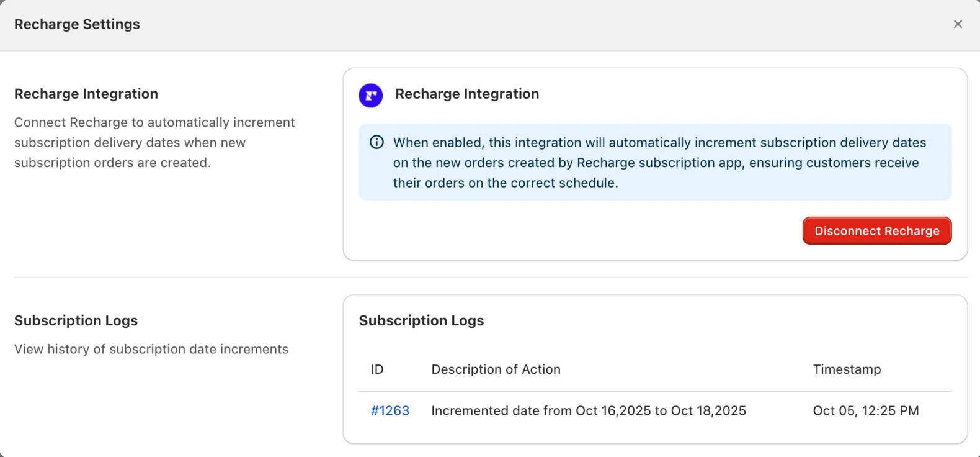Click the 'Connect Recharge to automatically increment' description
The height and width of the screenshot is (457, 980).
pos(154,142)
